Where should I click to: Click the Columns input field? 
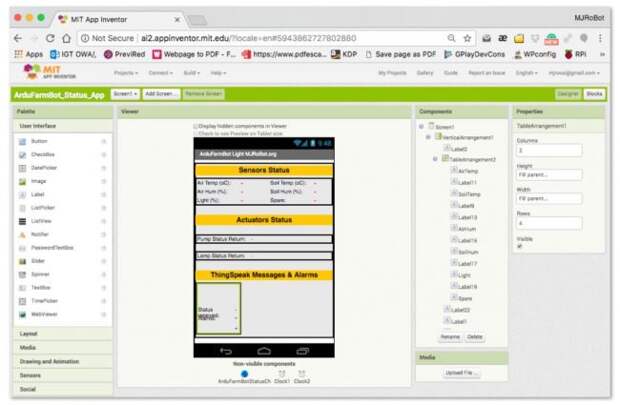[549, 150]
